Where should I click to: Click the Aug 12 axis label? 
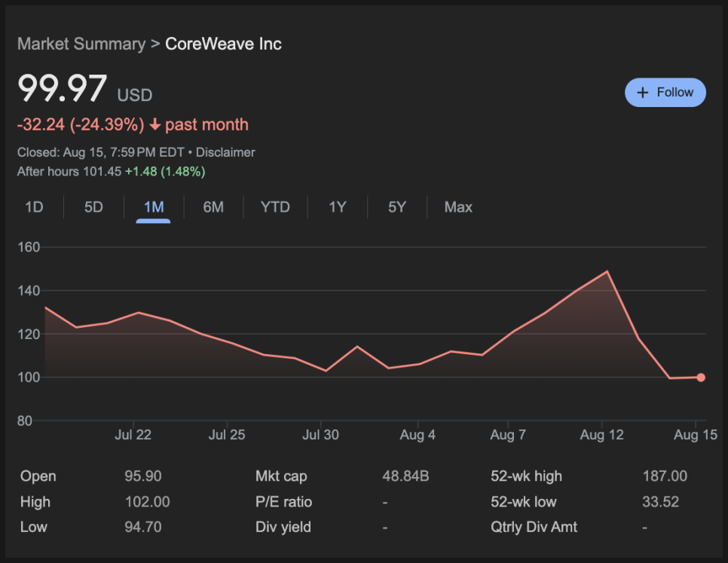click(x=601, y=435)
